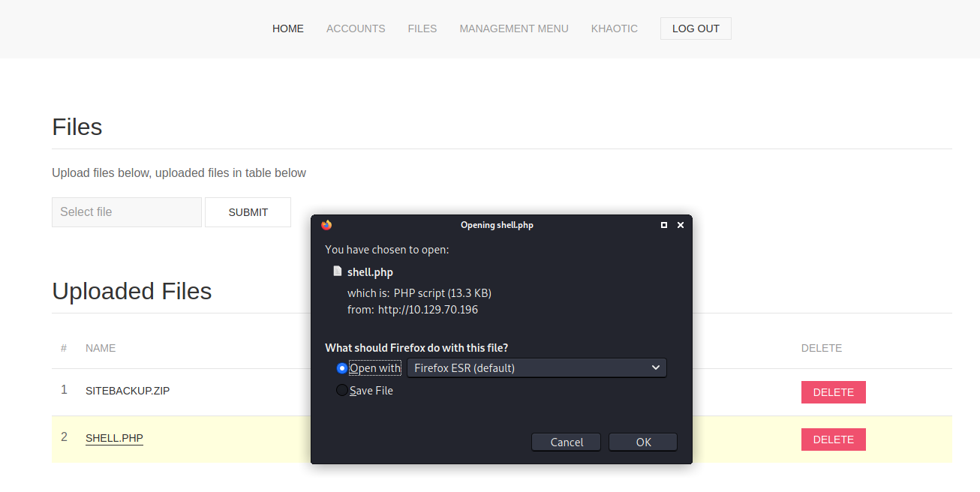980x492 pixels.
Task: Click the maximize icon on the dialog
Action: pos(663,224)
